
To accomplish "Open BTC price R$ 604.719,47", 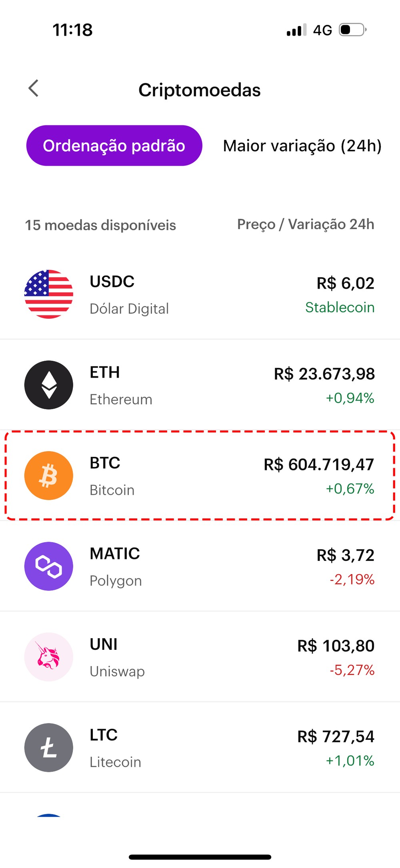I will coord(319,465).
